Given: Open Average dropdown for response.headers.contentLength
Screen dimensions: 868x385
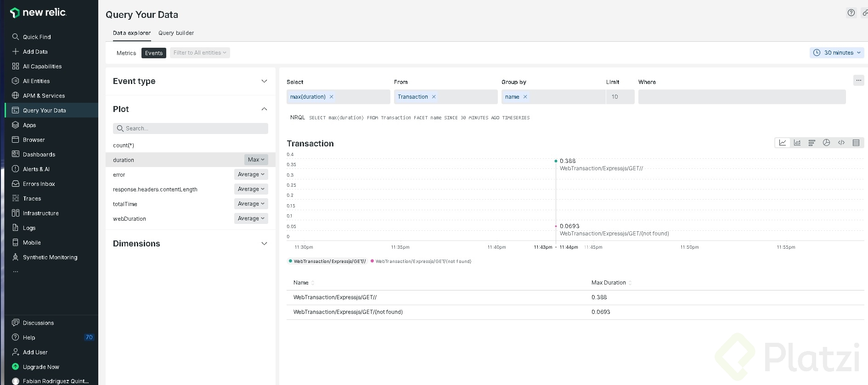Looking at the screenshot, I should (251, 189).
